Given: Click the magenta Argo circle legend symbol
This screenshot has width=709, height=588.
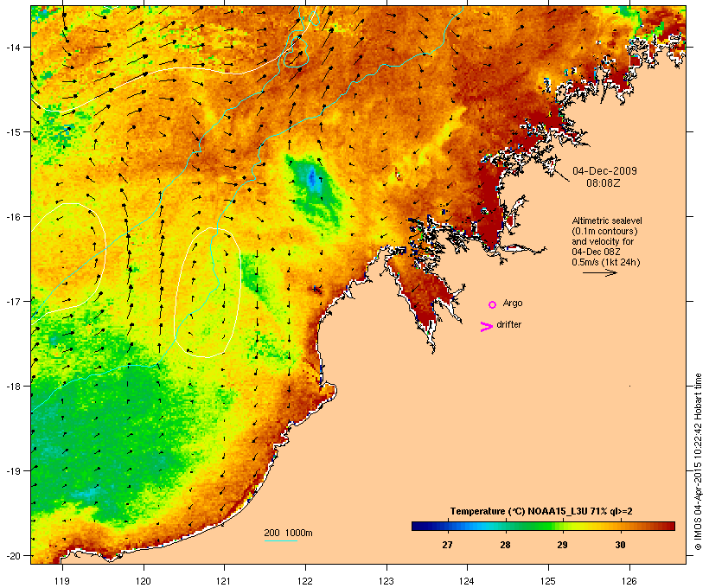Looking at the screenshot, I should click(493, 304).
